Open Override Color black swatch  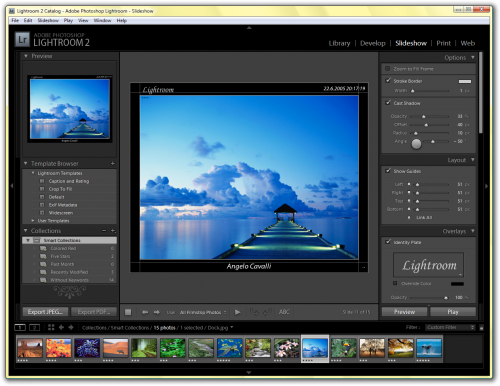pyautogui.click(x=457, y=283)
